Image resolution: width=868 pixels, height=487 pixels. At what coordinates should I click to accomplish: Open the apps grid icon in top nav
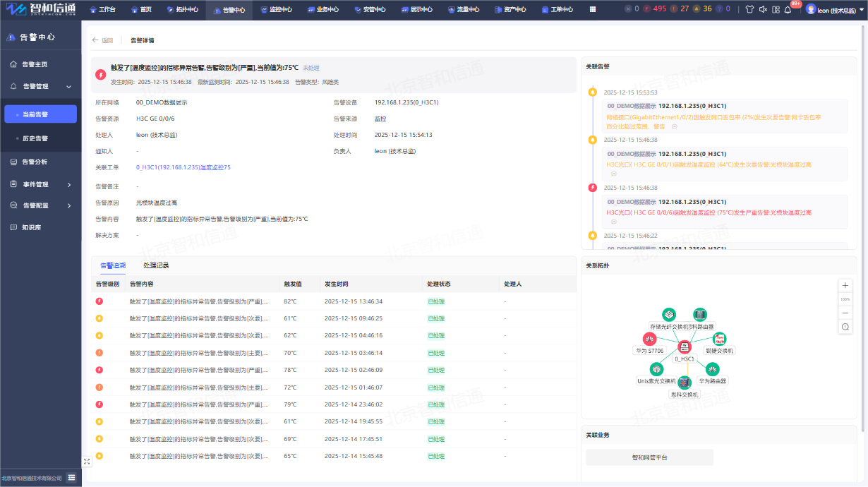pyautogui.click(x=592, y=10)
